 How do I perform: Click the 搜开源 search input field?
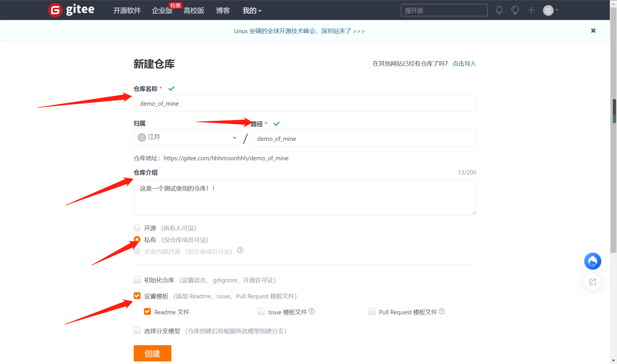444,10
